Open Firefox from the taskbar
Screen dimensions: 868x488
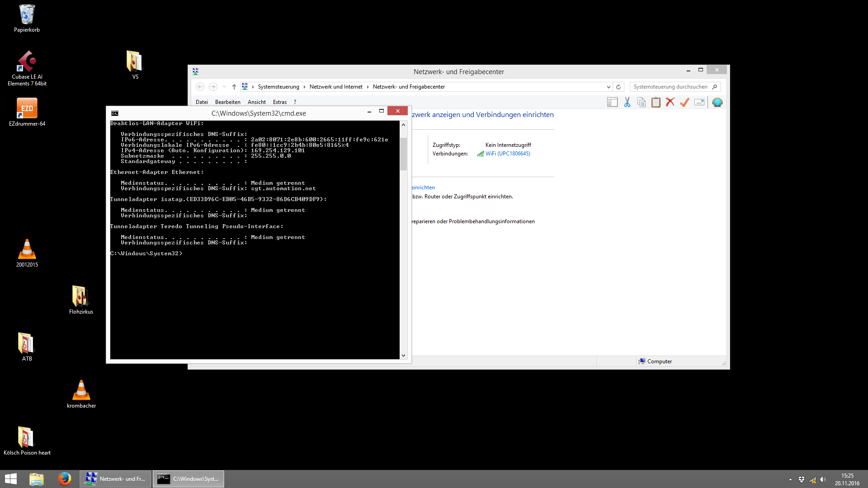(64, 479)
